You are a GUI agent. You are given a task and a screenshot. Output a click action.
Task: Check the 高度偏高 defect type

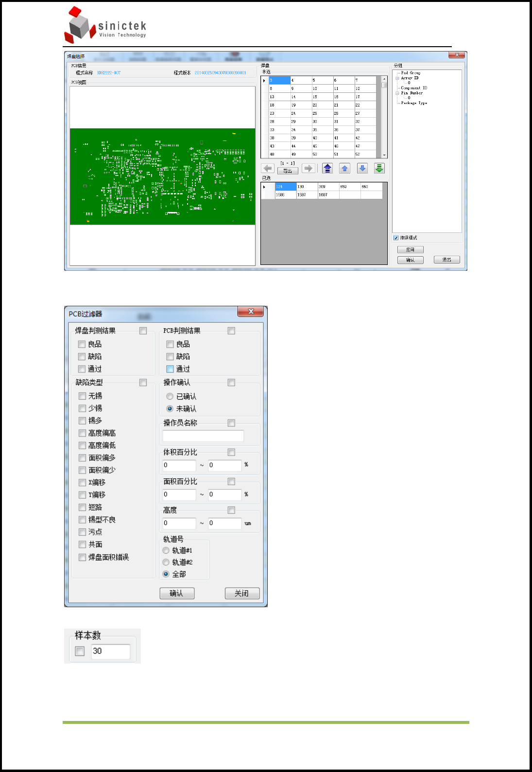pyautogui.click(x=82, y=433)
